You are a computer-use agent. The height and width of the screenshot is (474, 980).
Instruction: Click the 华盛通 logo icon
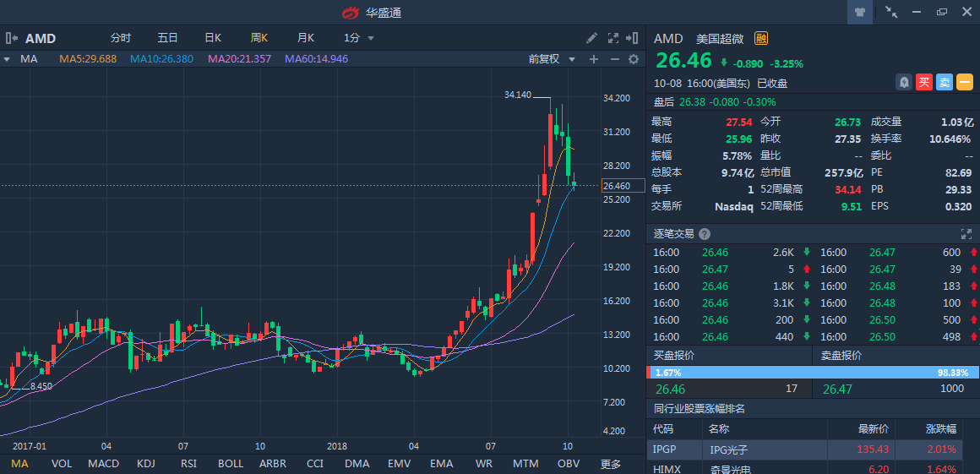(x=351, y=13)
